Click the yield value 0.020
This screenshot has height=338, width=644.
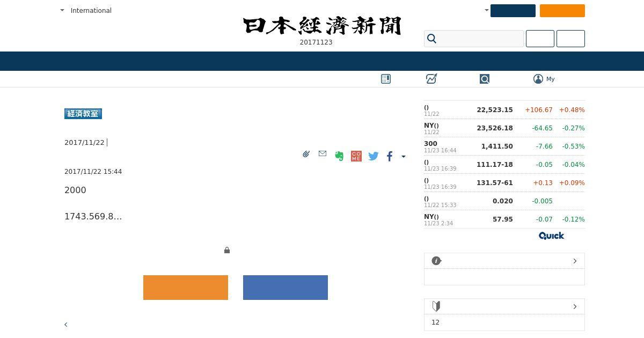[x=503, y=201]
